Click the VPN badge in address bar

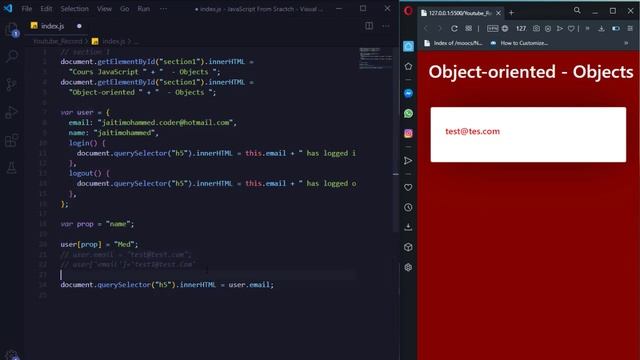tap(492, 28)
